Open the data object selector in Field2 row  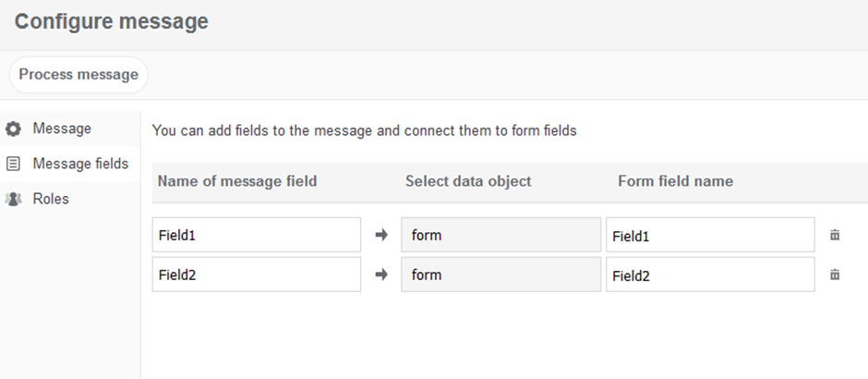click(x=500, y=275)
